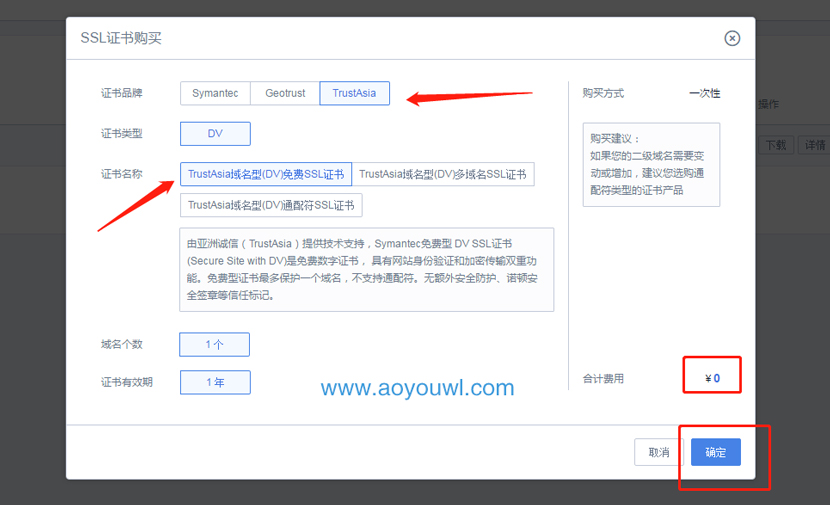The width and height of the screenshot is (830, 505).
Task: Select Geotrust certificate brand
Action: [x=285, y=93]
